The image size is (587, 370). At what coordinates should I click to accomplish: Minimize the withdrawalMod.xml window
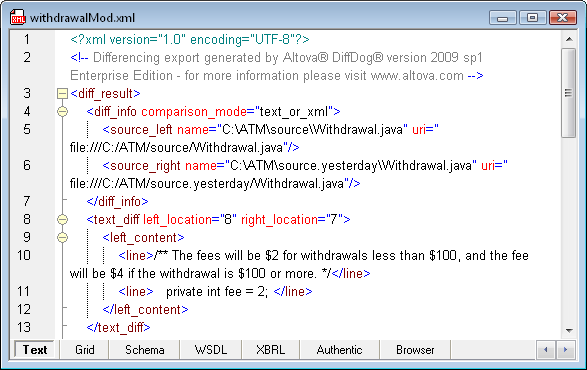coord(503,18)
